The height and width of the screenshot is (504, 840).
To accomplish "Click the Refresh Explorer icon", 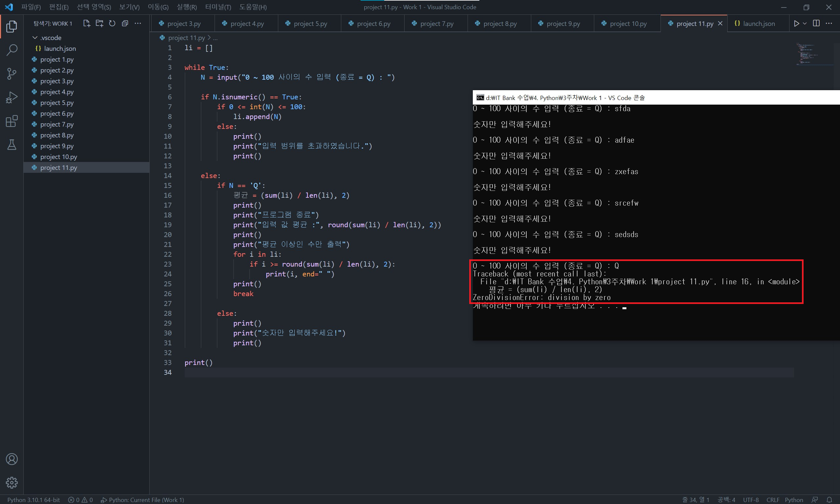I will tap(112, 23).
